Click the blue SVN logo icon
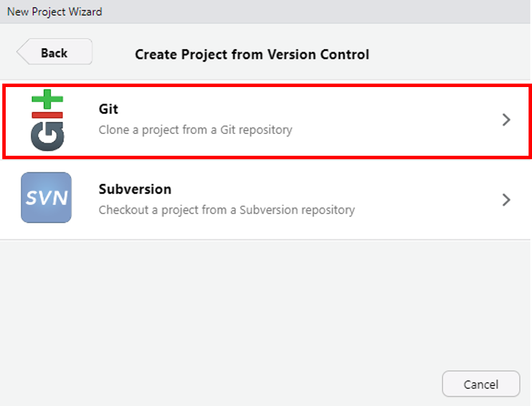This screenshot has width=532, height=406. [x=46, y=198]
